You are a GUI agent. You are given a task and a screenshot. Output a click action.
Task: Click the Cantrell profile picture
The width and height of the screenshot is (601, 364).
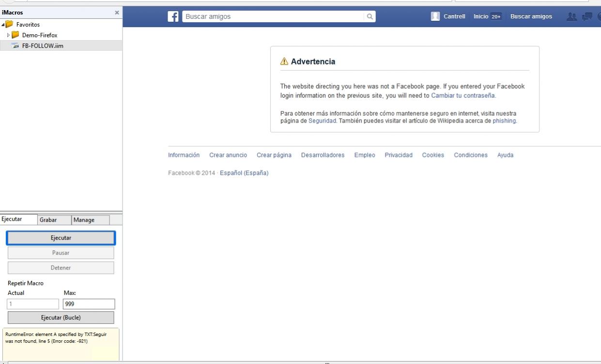click(435, 16)
